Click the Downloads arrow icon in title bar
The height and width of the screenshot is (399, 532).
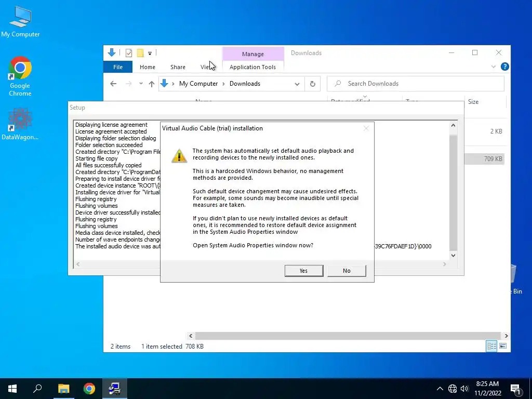[x=112, y=52]
